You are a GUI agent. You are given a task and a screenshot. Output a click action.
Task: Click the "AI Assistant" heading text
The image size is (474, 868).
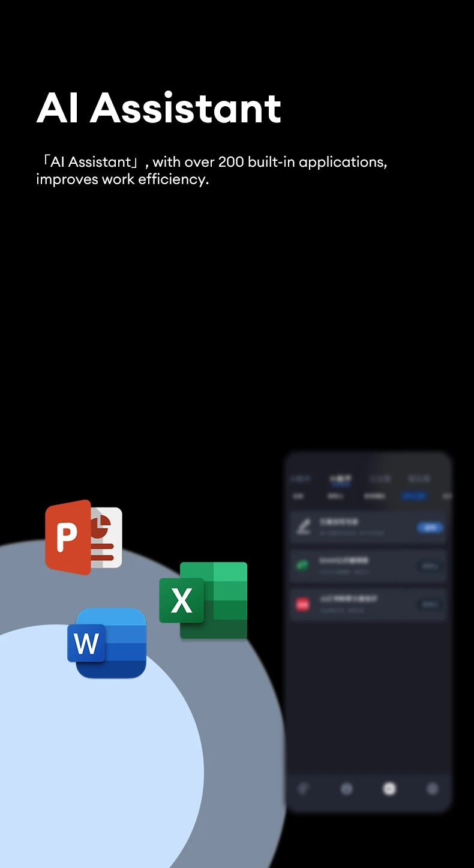pos(159,109)
